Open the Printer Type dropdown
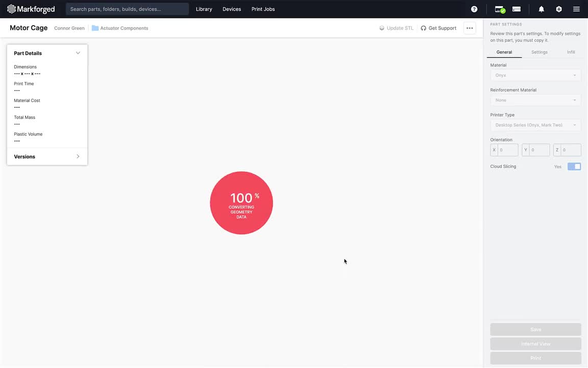 click(x=535, y=125)
